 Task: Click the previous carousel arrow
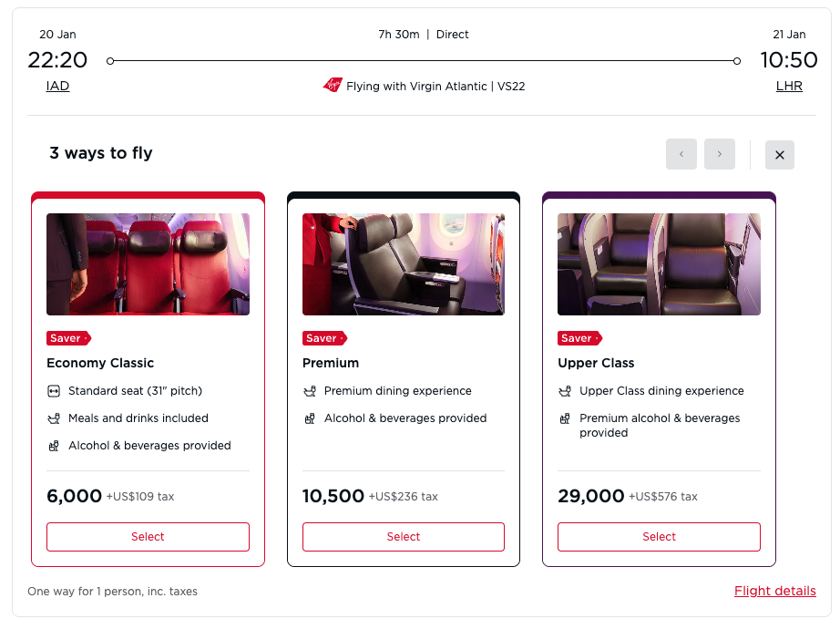coord(681,154)
